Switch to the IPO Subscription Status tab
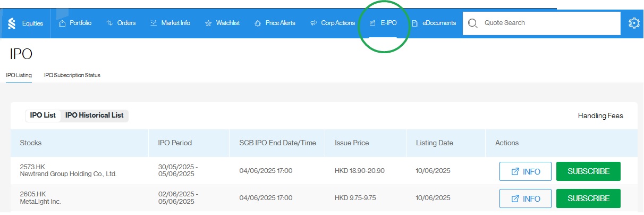The height and width of the screenshot is (215, 644). point(72,75)
